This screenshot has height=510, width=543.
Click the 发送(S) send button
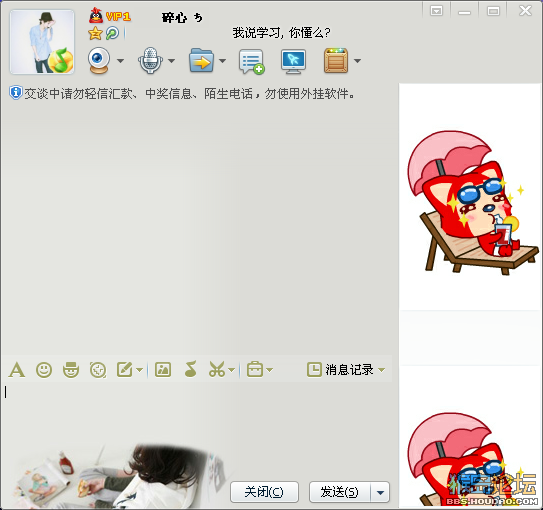(340, 492)
